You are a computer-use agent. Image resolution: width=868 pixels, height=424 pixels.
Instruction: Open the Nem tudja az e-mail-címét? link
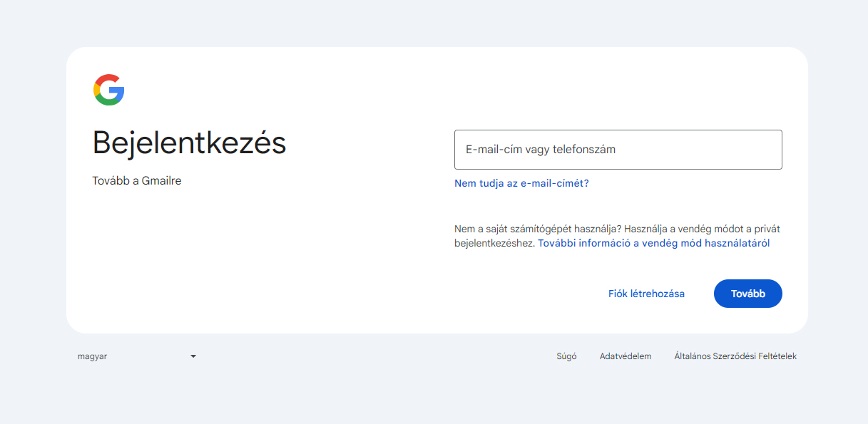[x=520, y=183]
